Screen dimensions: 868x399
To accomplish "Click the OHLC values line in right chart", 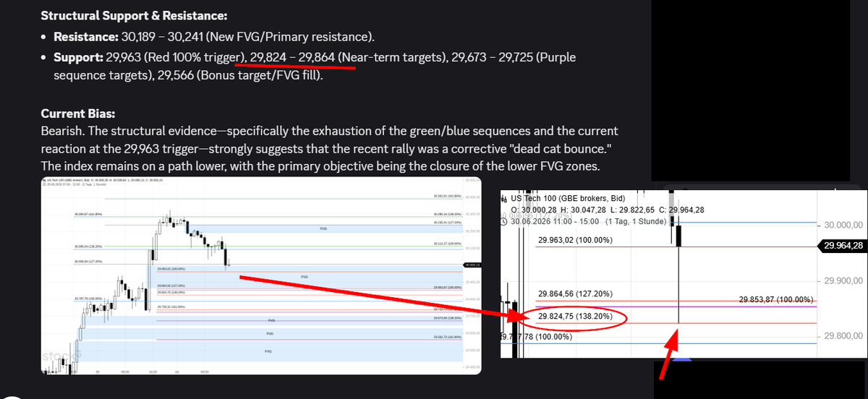I will (x=608, y=210).
